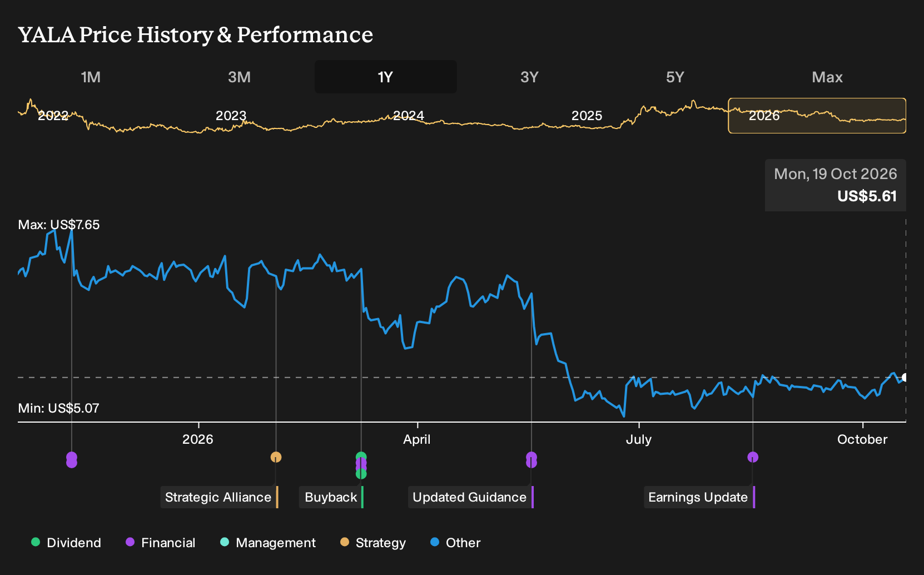Click the 'July' axis label

[x=639, y=439]
